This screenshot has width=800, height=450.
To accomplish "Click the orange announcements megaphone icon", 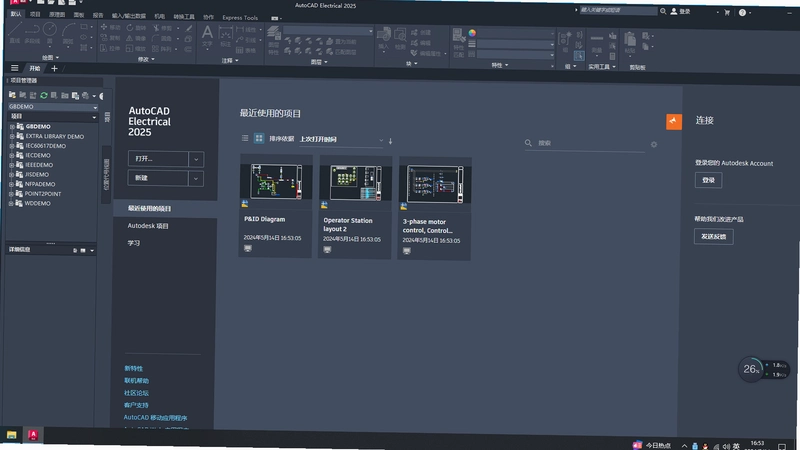I will click(x=673, y=121).
